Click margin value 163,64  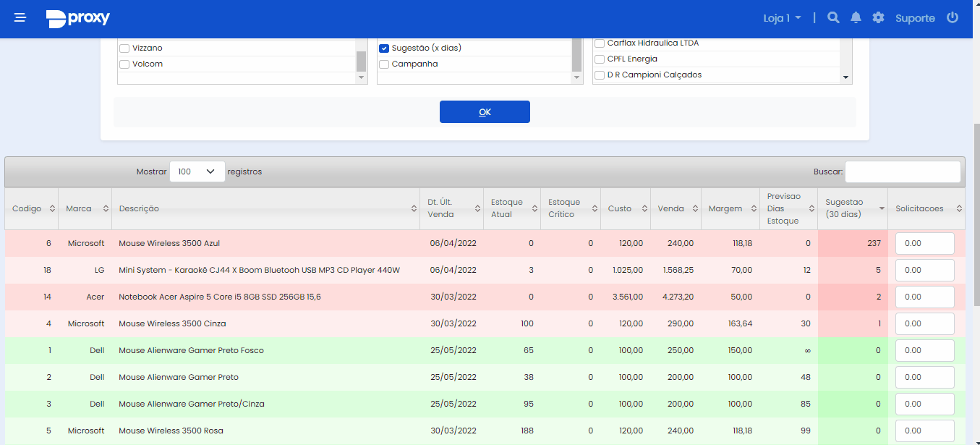[740, 323]
